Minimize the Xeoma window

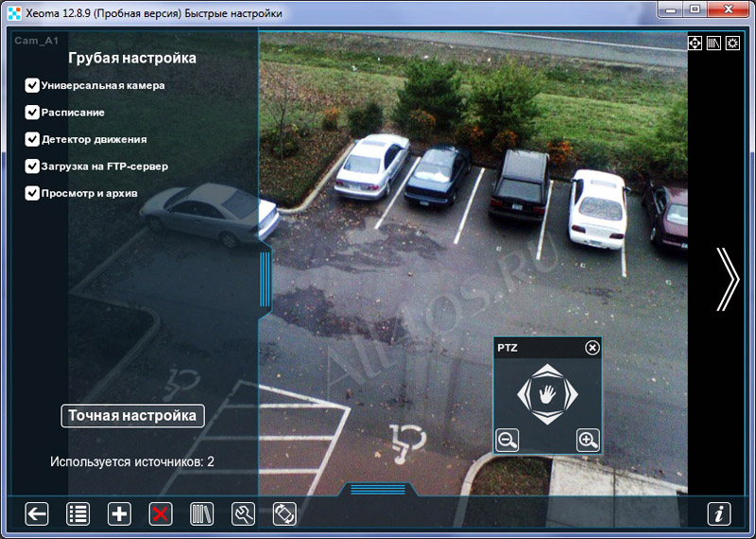click(x=670, y=9)
